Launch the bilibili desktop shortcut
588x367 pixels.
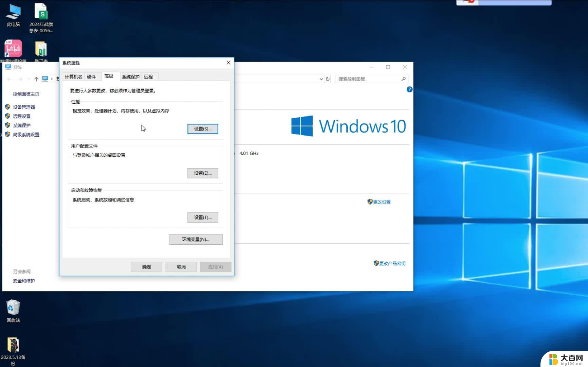coord(13,49)
